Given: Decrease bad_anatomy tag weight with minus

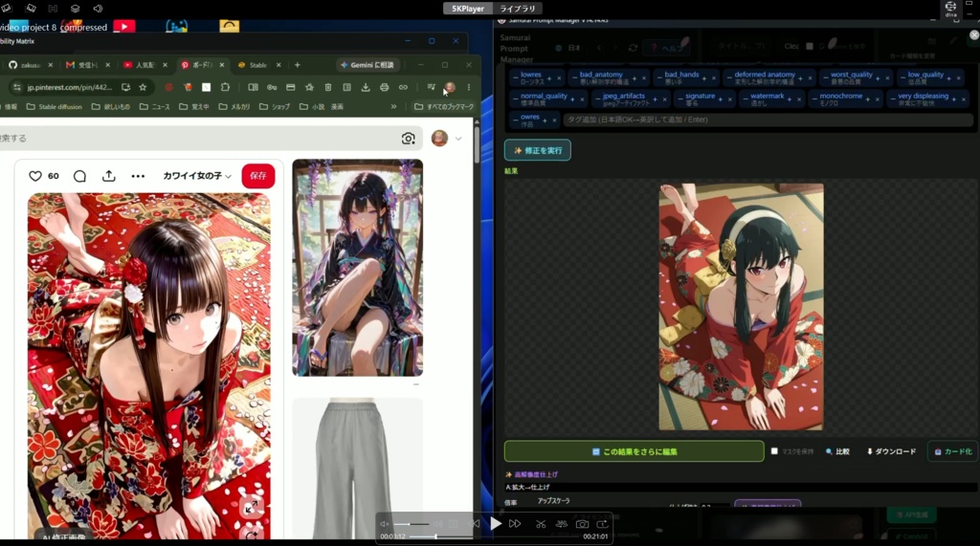Looking at the screenshot, I should pos(574,78).
